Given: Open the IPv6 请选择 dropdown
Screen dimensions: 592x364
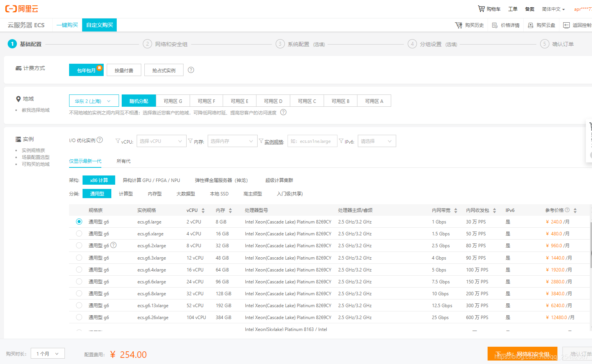Looking at the screenshot, I should pyautogui.click(x=377, y=141).
